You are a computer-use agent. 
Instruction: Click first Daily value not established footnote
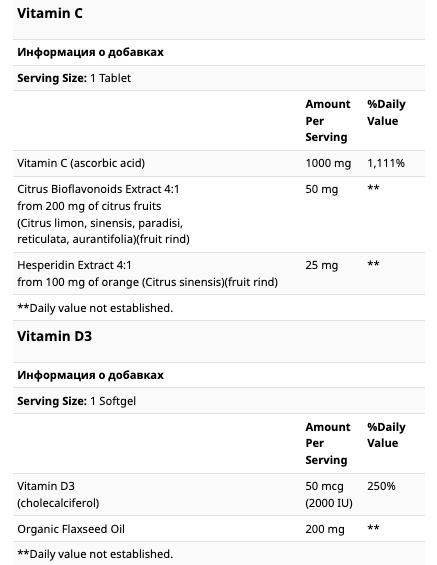click(95, 308)
